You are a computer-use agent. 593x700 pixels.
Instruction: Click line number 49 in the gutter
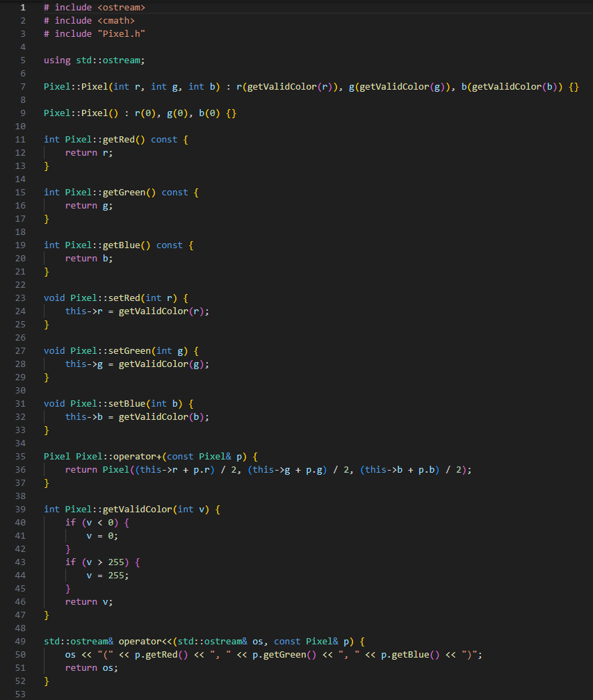pyautogui.click(x=21, y=642)
